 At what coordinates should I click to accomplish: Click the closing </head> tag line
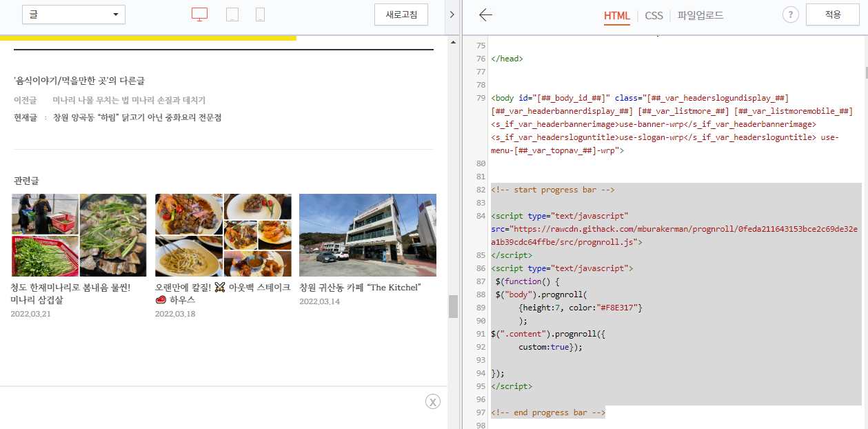(507, 59)
